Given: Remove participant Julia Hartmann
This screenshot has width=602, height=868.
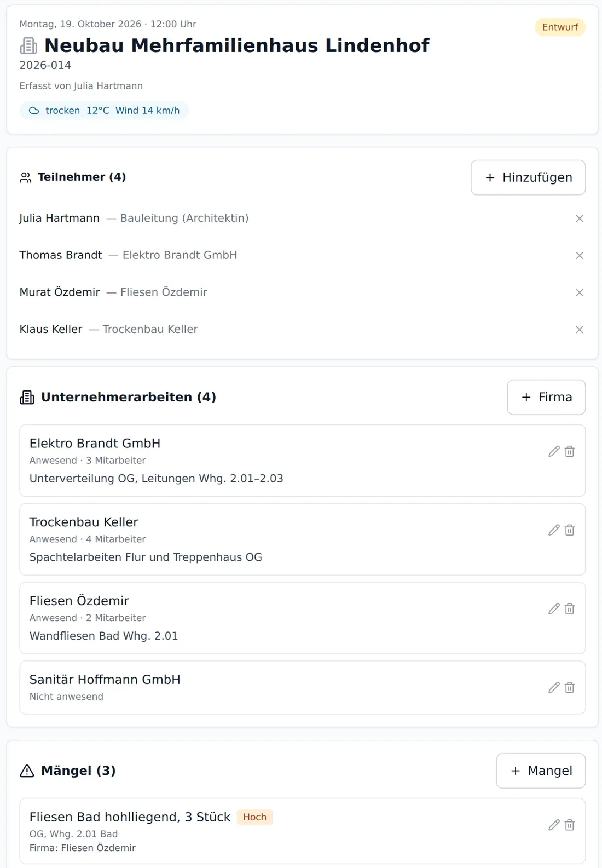Looking at the screenshot, I should pos(580,219).
